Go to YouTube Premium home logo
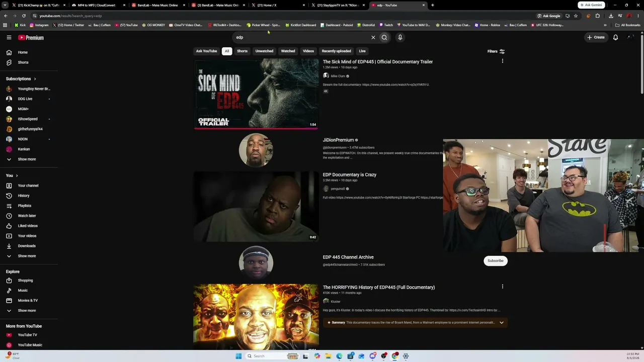644x362 pixels. pos(31,38)
